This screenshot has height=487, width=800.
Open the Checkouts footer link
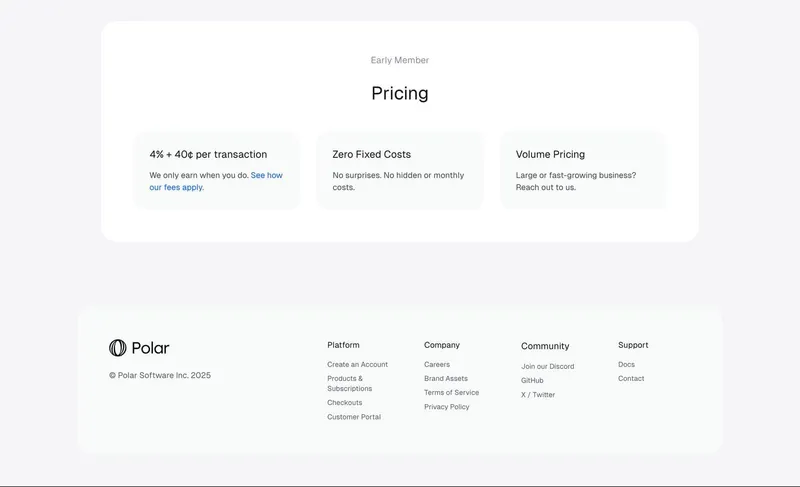344,403
